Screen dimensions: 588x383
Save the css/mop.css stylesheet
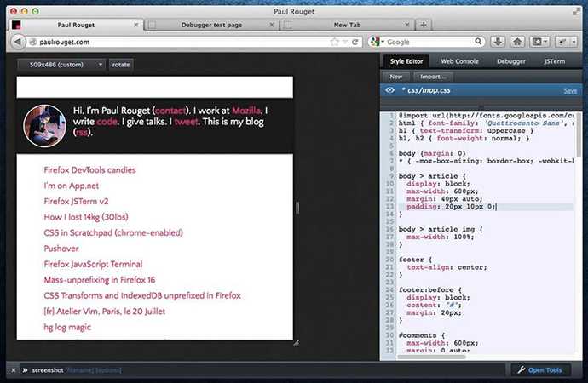[570, 90]
